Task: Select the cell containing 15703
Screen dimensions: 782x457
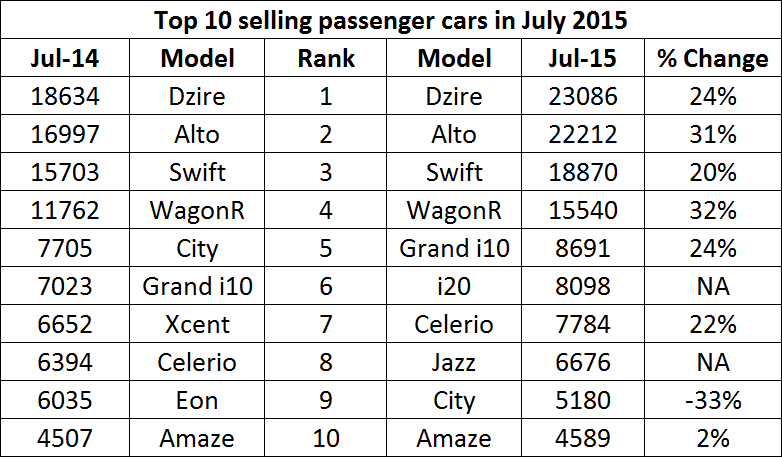Action: coord(63,172)
